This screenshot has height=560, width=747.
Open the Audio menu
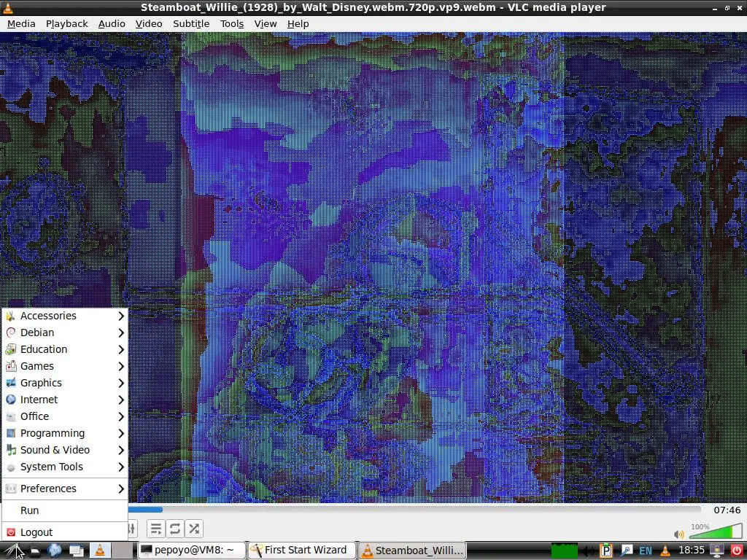click(x=112, y=24)
